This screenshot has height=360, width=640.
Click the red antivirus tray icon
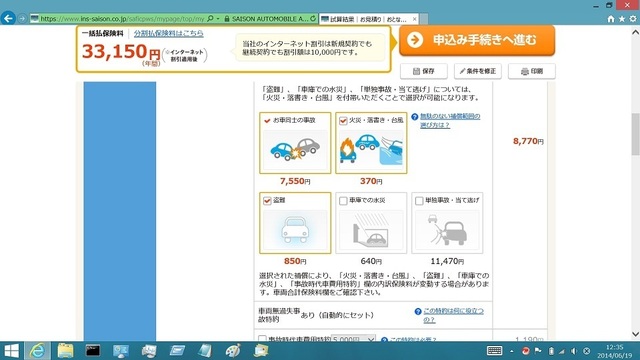coord(526,351)
